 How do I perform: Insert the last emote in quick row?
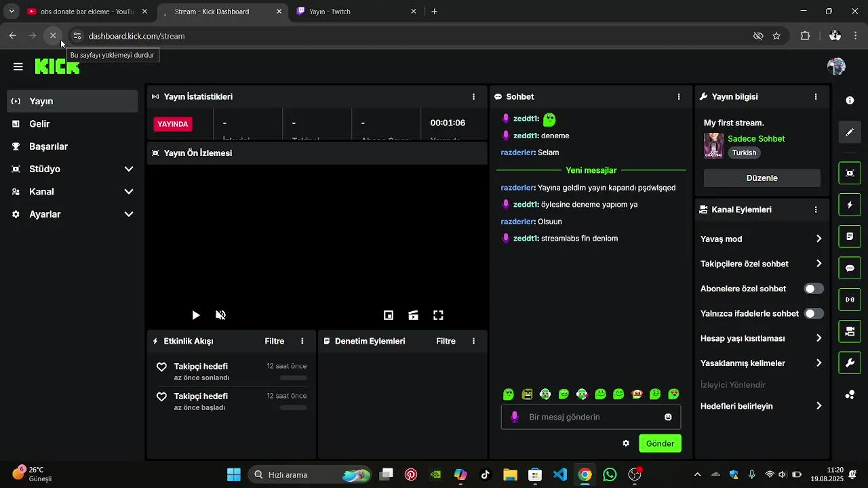[673, 394]
